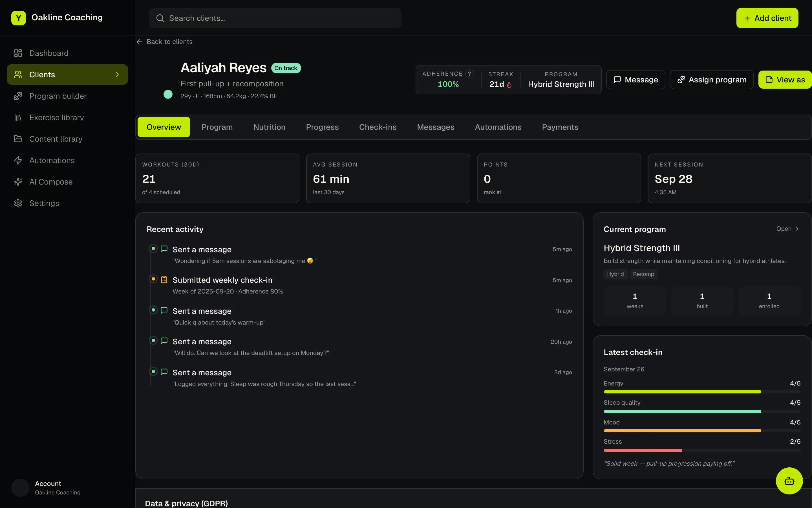Viewport: 812px width, 508px height.
Task: Click the Recomp tag chip
Action: [643, 274]
